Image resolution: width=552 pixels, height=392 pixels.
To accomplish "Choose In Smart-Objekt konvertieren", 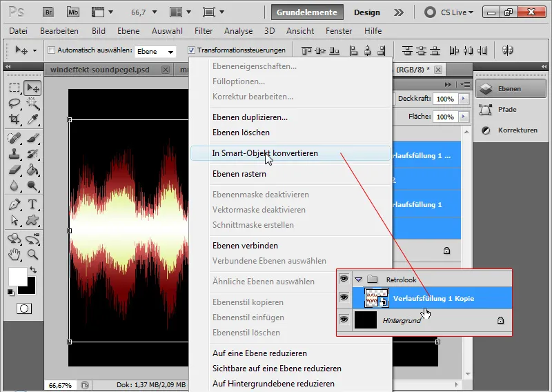I will [x=265, y=153].
